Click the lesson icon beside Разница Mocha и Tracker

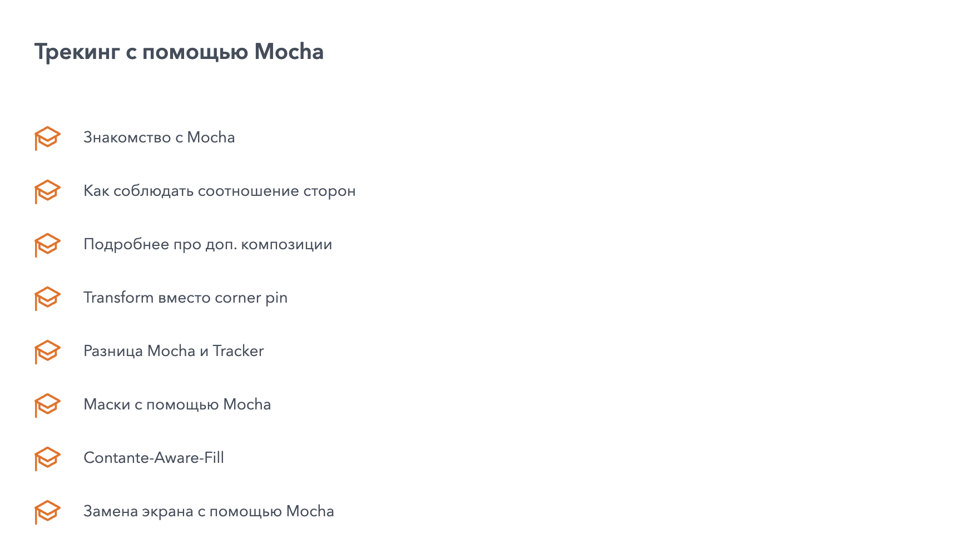[47, 351]
